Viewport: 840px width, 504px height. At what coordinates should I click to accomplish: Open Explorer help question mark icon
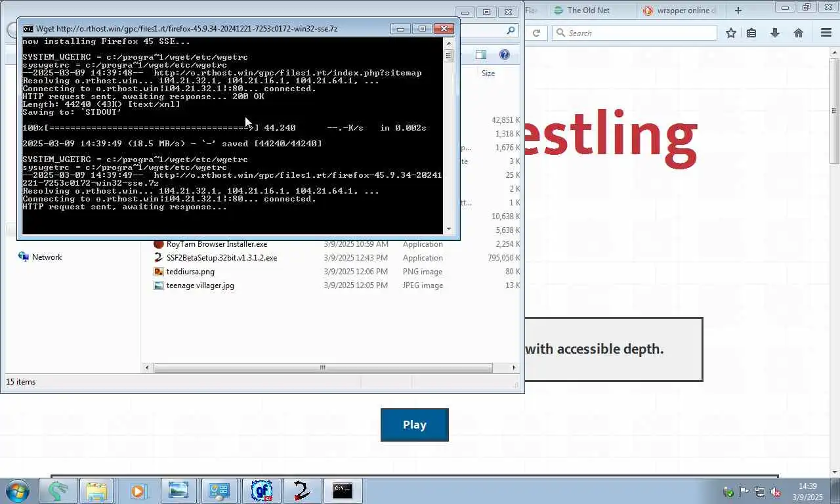pyautogui.click(x=505, y=54)
